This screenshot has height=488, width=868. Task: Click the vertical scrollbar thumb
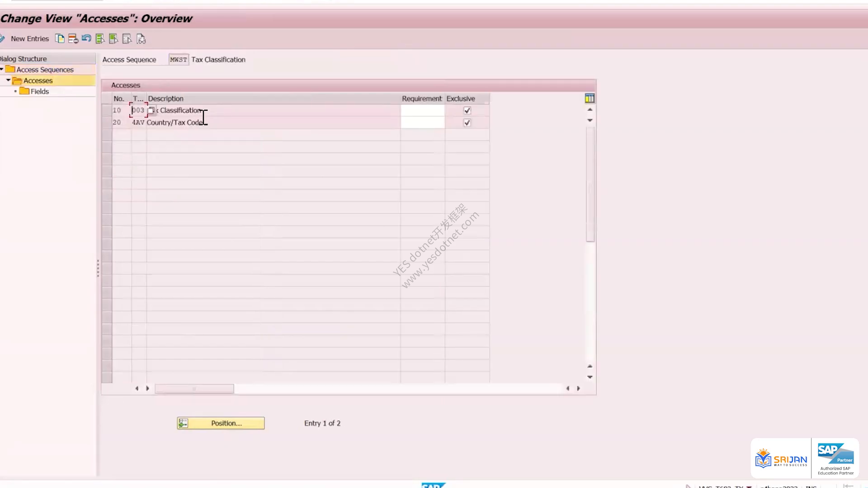pos(590,185)
